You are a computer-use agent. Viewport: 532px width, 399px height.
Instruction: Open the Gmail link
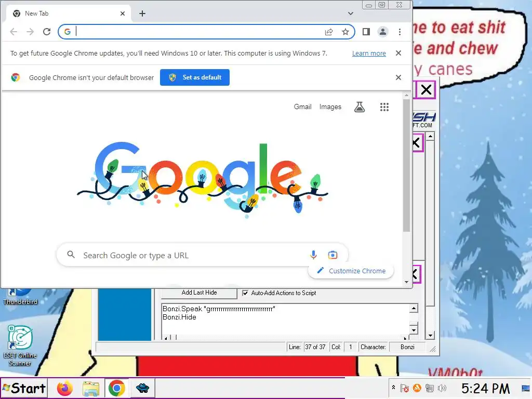[303, 107]
